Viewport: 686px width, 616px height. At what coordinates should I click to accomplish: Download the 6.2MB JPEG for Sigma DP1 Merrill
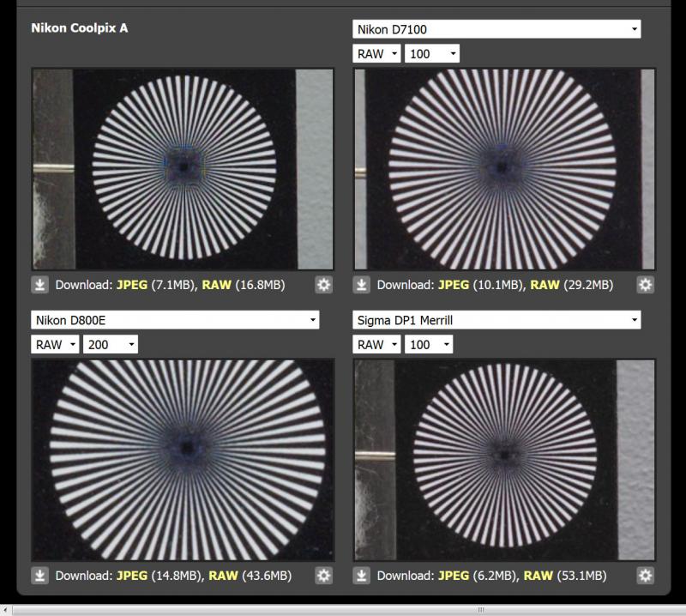[454, 576]
